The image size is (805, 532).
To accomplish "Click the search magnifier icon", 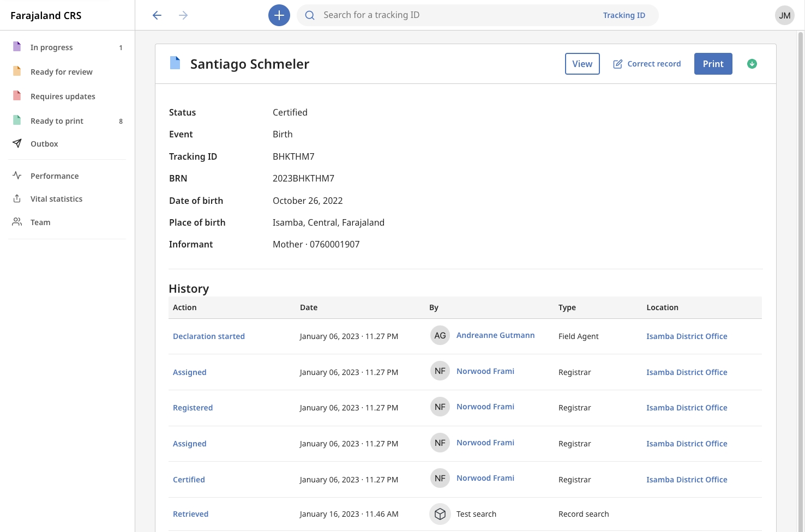I will pos(310,15).
